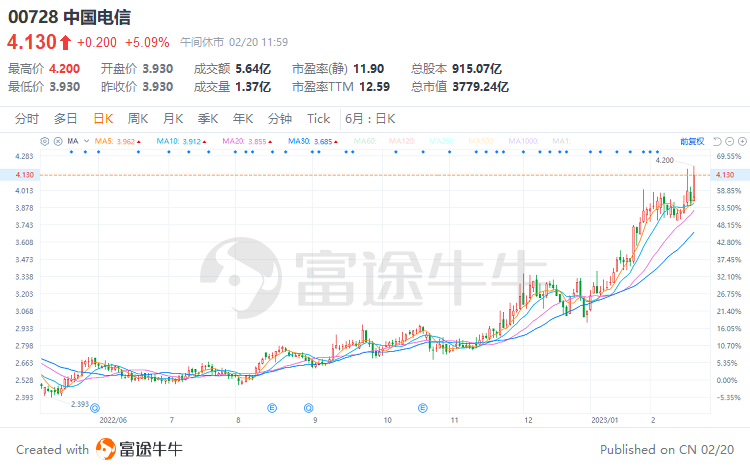Click the chart reset undo arrow icon
This screenshot has height=470, width=750.
click(x=717, y=142)
